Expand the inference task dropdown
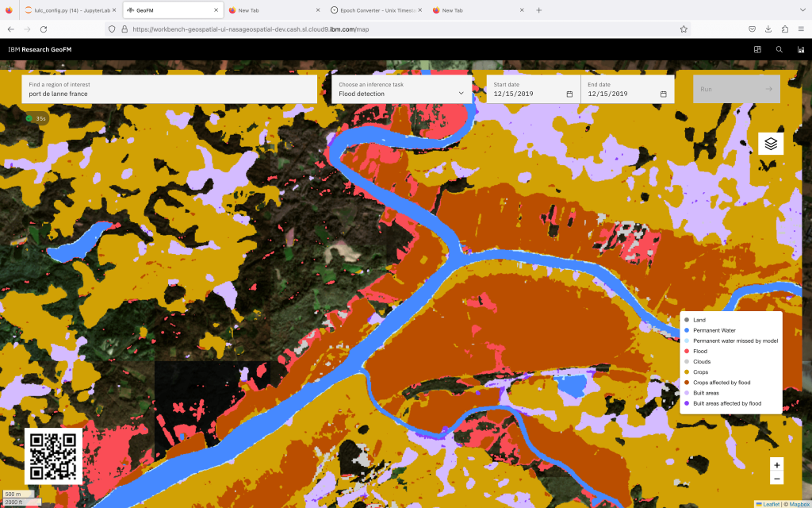Viewport: 812px width, 508px height. tap(402, 89)
